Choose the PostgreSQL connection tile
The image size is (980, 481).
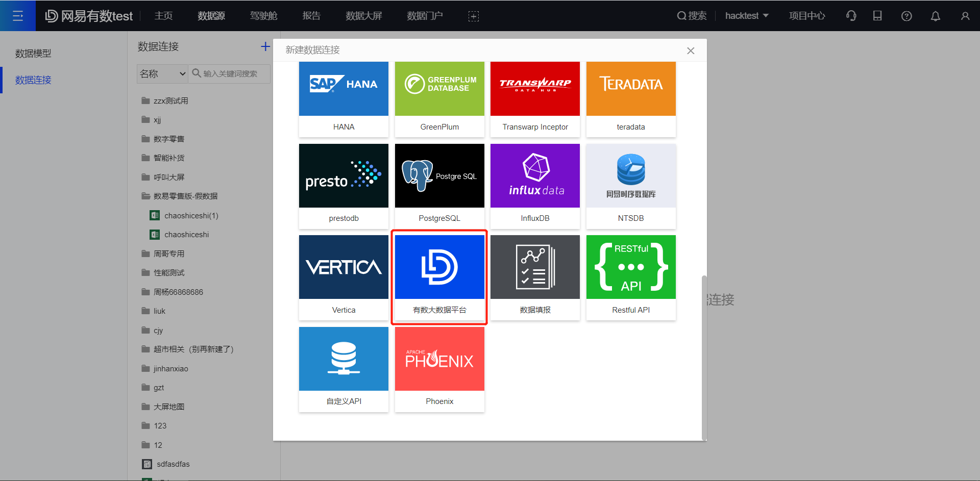439,186
